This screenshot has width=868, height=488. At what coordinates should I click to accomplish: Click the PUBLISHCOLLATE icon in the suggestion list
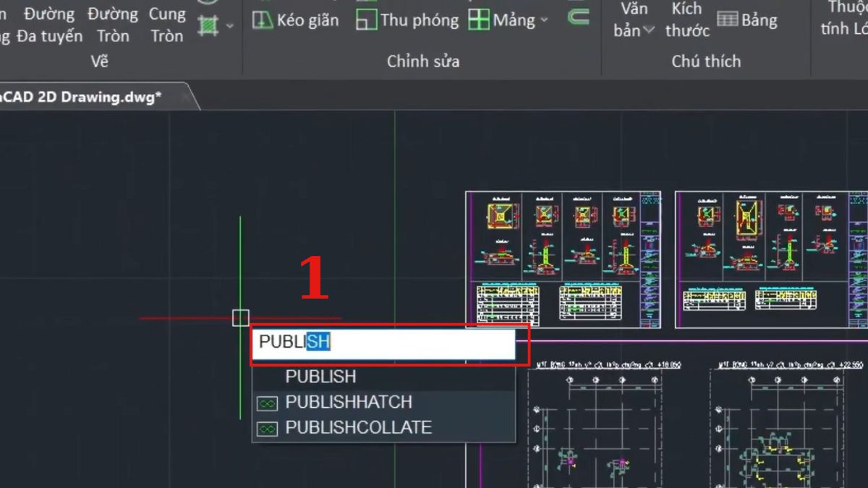click(x=266, y=428)
